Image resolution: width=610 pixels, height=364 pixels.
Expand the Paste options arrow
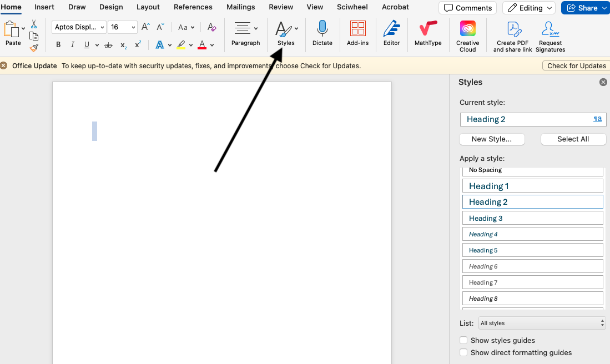23,28
